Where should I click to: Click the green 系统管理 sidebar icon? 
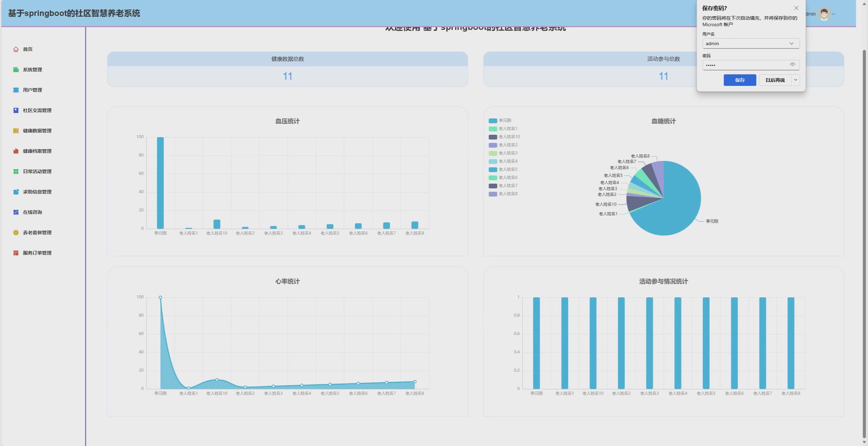point(16,70)
